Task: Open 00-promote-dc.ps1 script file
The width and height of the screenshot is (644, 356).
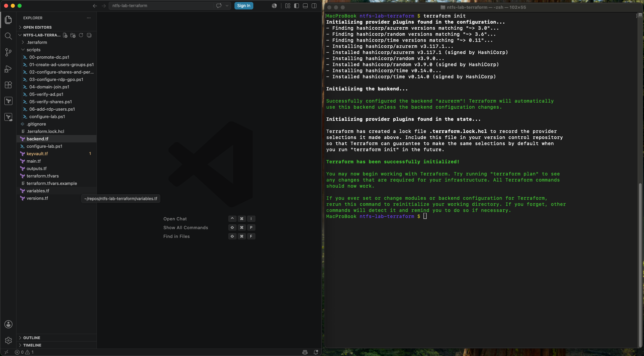Action: tap(56, 57)
